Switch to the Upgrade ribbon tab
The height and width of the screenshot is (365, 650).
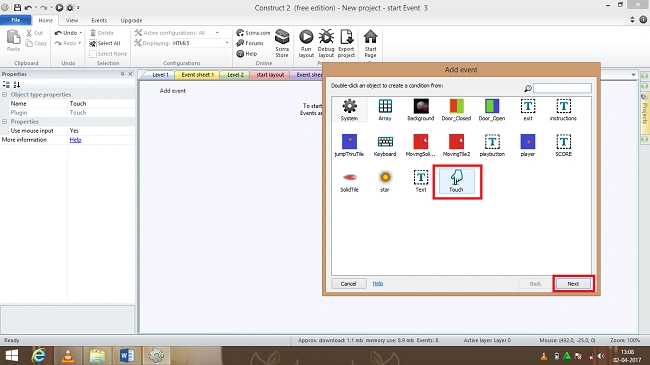point(131,20)
